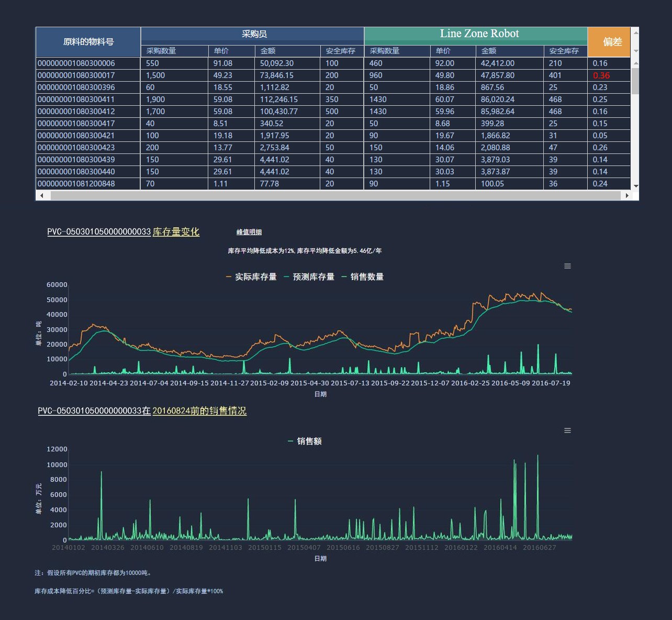The width and height of the screenshot is (672, 620).
Task: Click red deviation value 0.36
Action: click(x=601, y=75)
